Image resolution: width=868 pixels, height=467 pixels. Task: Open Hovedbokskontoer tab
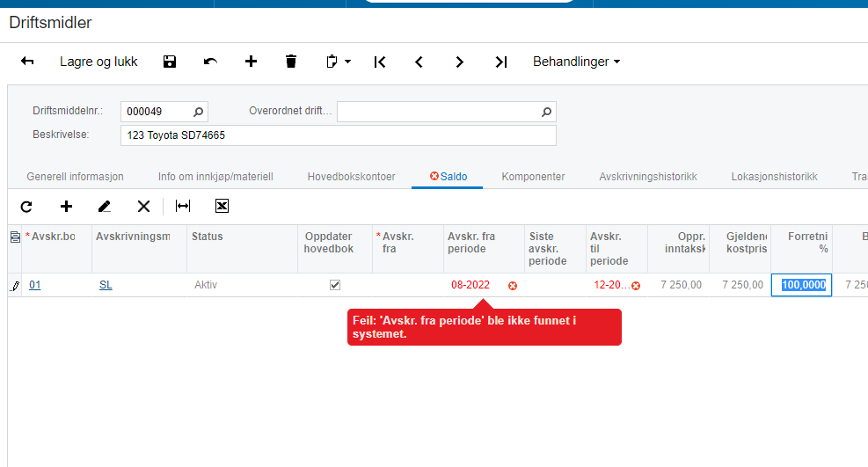(352, 177)
